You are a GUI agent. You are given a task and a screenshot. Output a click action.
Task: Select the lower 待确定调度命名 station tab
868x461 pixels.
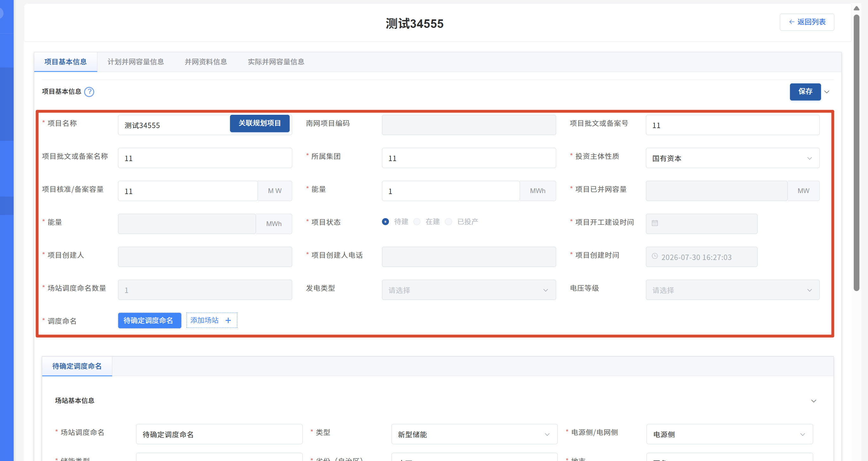[x=77, y=366]
